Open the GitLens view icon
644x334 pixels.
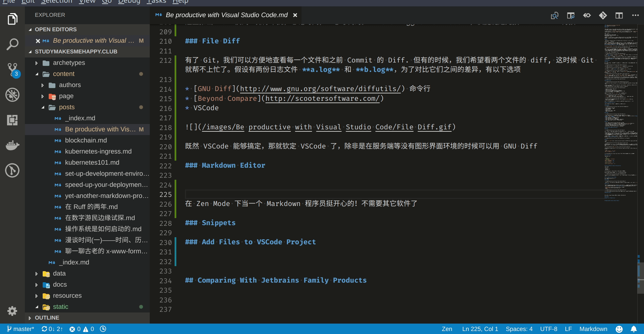coord(12,170)
